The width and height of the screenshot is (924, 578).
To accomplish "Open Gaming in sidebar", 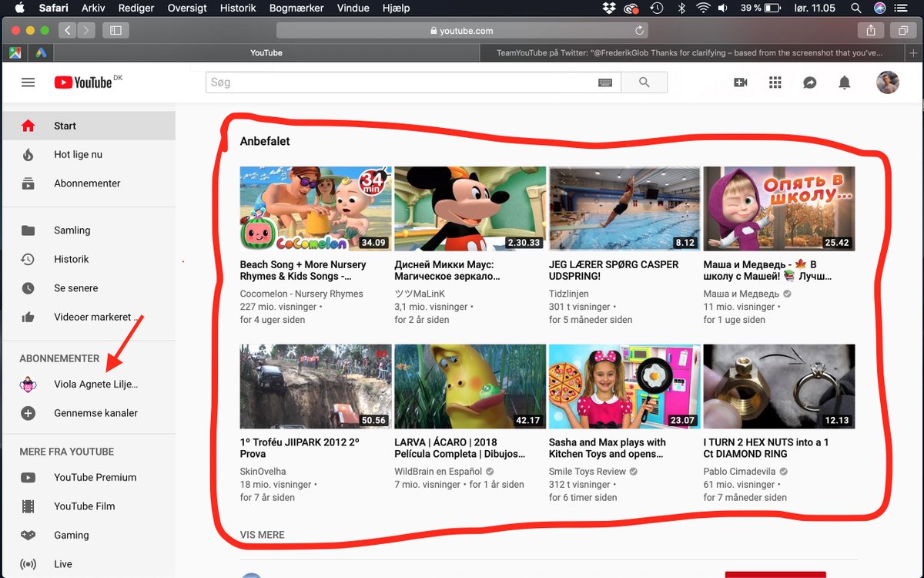I will [89, 535].
